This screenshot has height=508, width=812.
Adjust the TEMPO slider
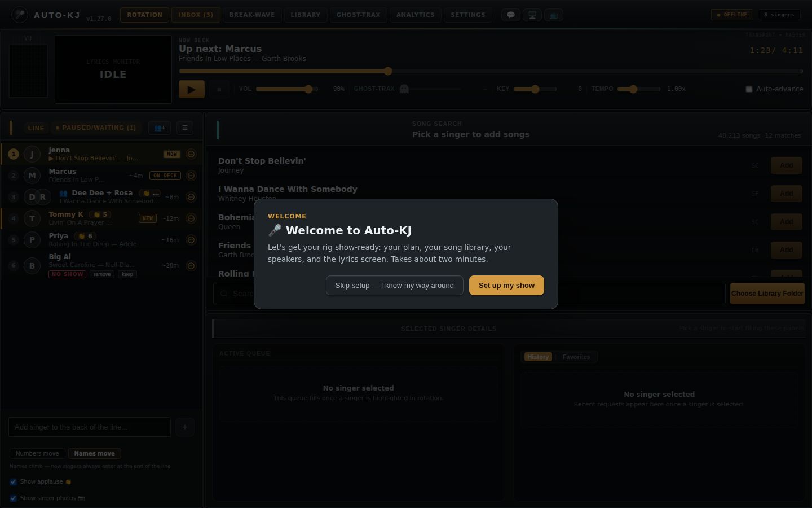pyautogui.click(x=639, y=89)
